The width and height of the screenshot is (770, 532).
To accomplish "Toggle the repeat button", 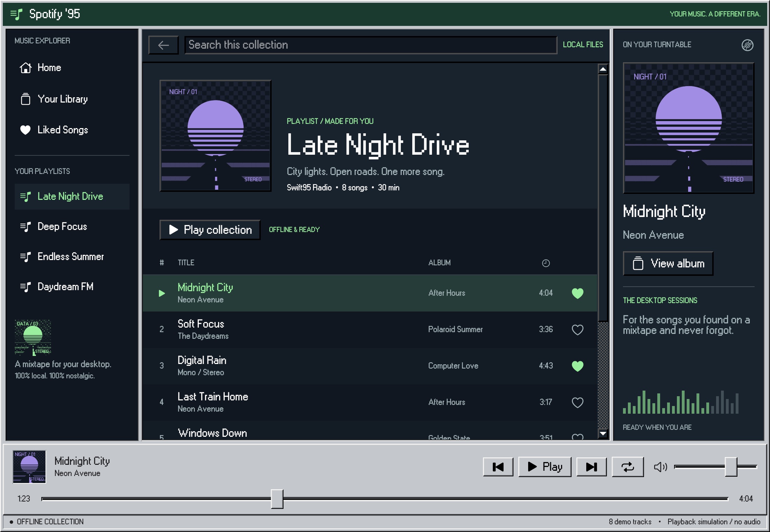I will 628,467.
